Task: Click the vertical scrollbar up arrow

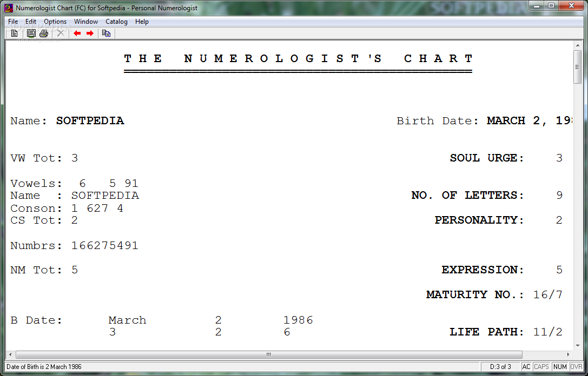Action: coord(578,45)
